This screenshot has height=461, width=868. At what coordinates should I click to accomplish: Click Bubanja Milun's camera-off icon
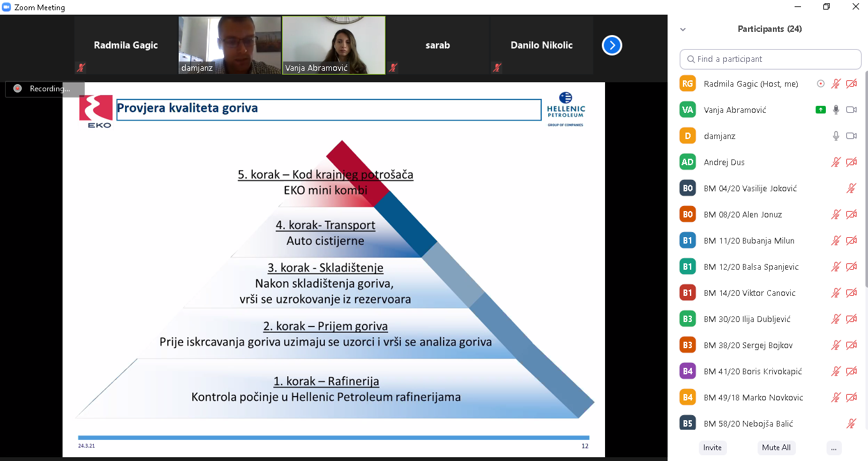851,240
